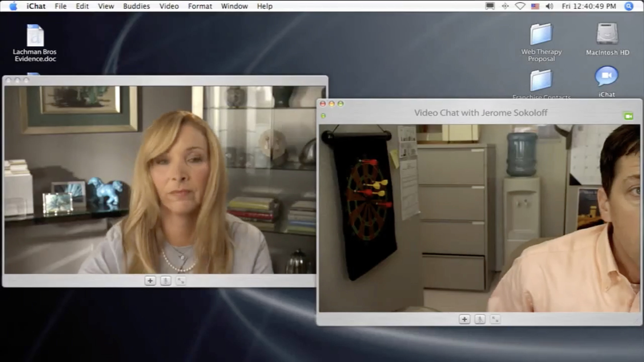Click the left window's video feed
This screenshot has width=644, height=362.
(x=160, y=180)
